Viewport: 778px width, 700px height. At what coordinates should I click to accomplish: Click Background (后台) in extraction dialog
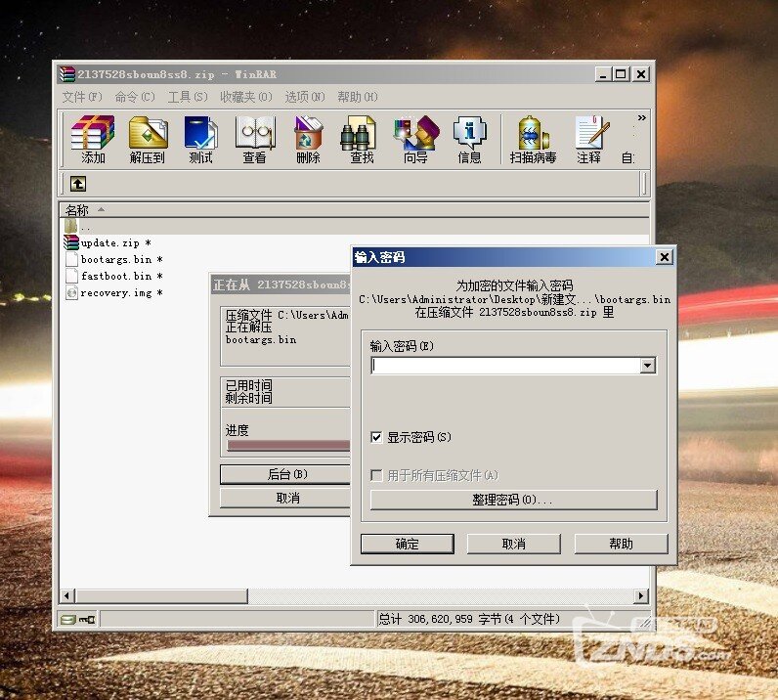point(285,474)
